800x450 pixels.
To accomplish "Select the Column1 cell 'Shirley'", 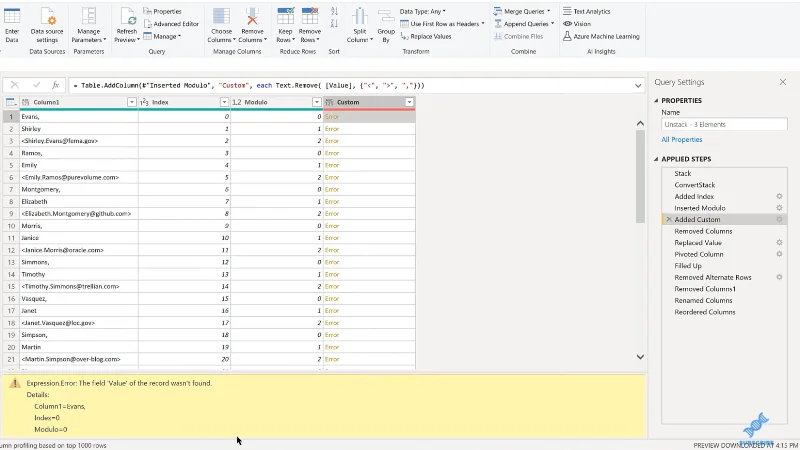I will pos(79,129).
